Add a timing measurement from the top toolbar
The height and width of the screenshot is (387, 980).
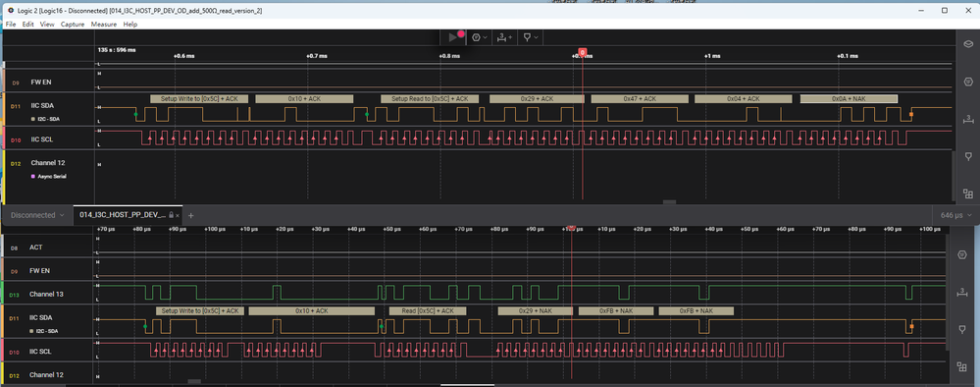click(x=504, y=37)
